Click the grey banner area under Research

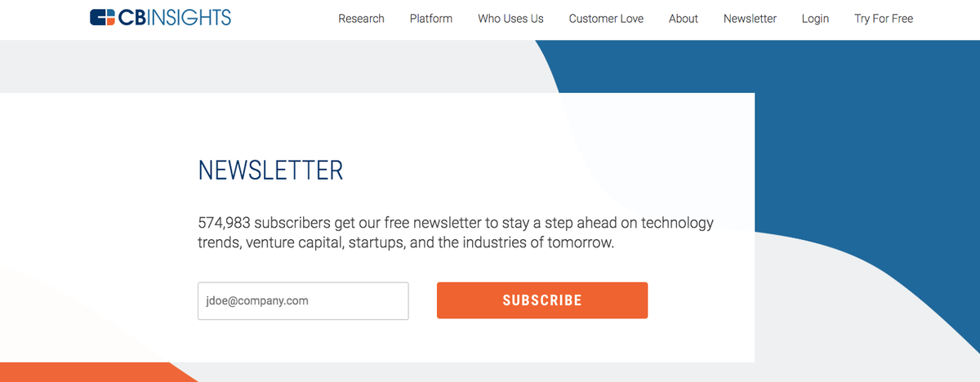pyautogui.click(x=361, y=65)
